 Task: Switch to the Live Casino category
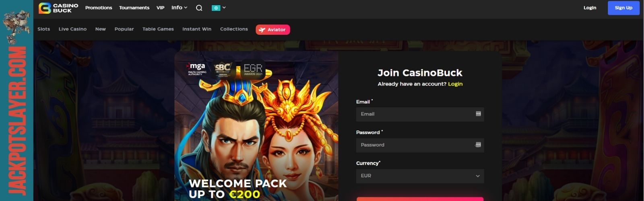[72, 29]
